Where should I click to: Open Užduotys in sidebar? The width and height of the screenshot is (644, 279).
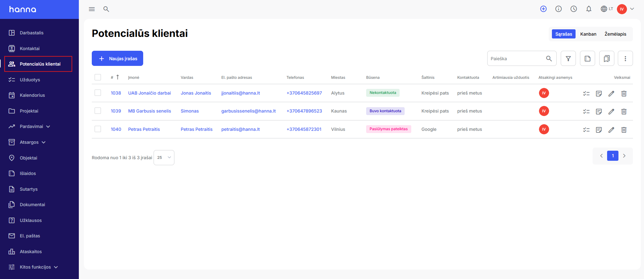30,80
